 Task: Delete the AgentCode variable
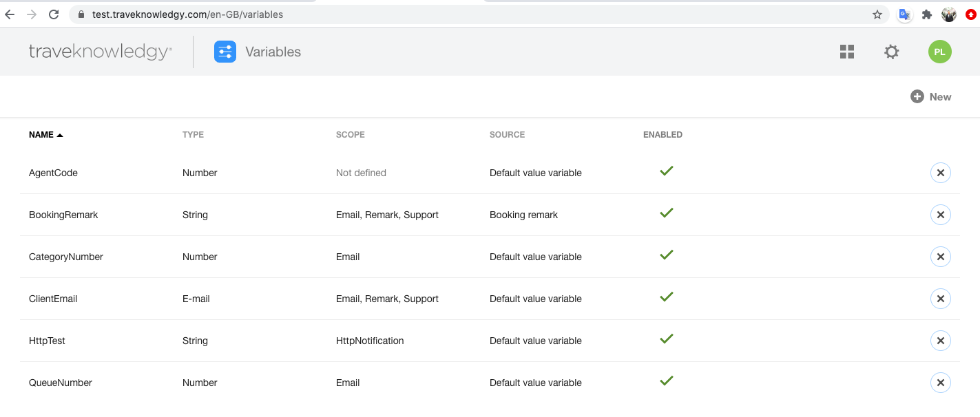tap(940, 173)
